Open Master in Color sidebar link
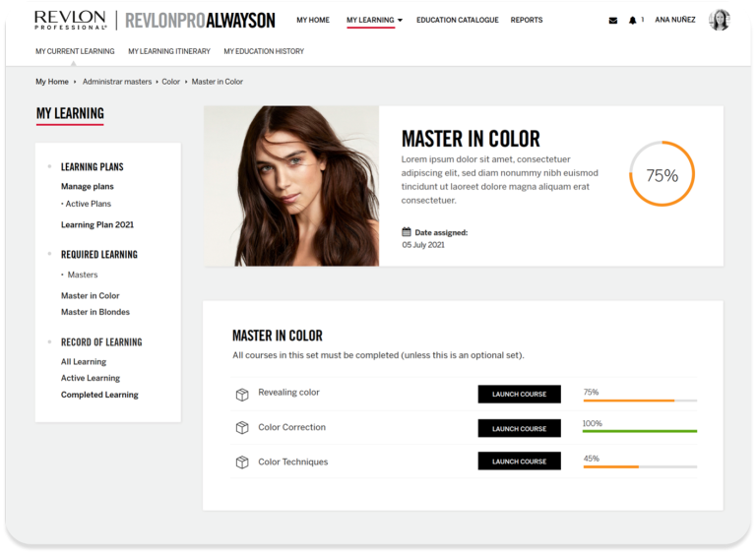The image size is (756, 554). point(91,295)
